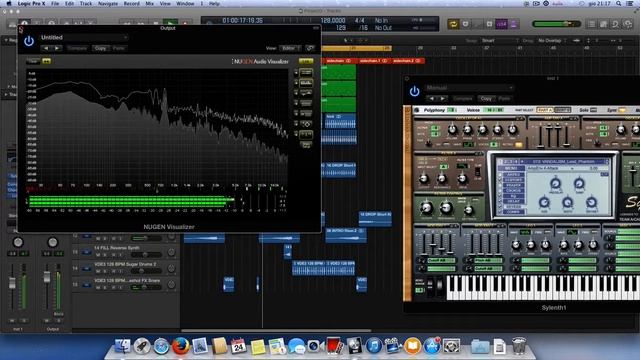The image size is (640, 360).
Task: Go to previous preset in Visualizer window
Action: coord(46,48)
